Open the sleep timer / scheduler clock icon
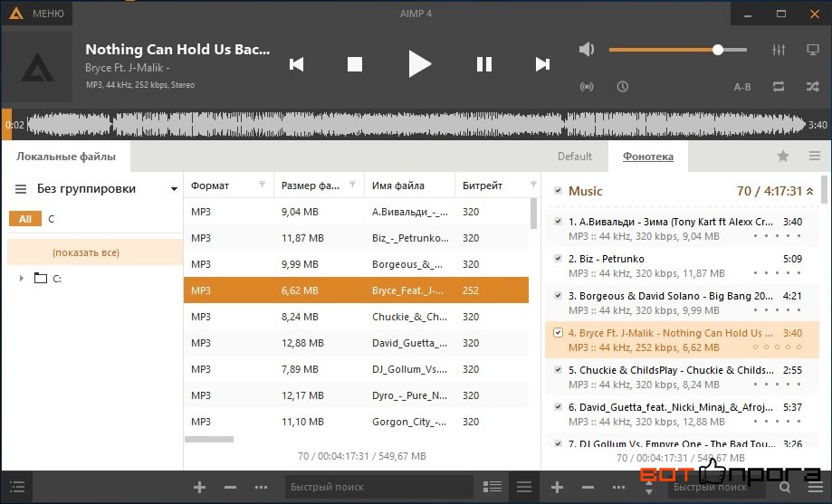832x504 pixels. [622, 87]
